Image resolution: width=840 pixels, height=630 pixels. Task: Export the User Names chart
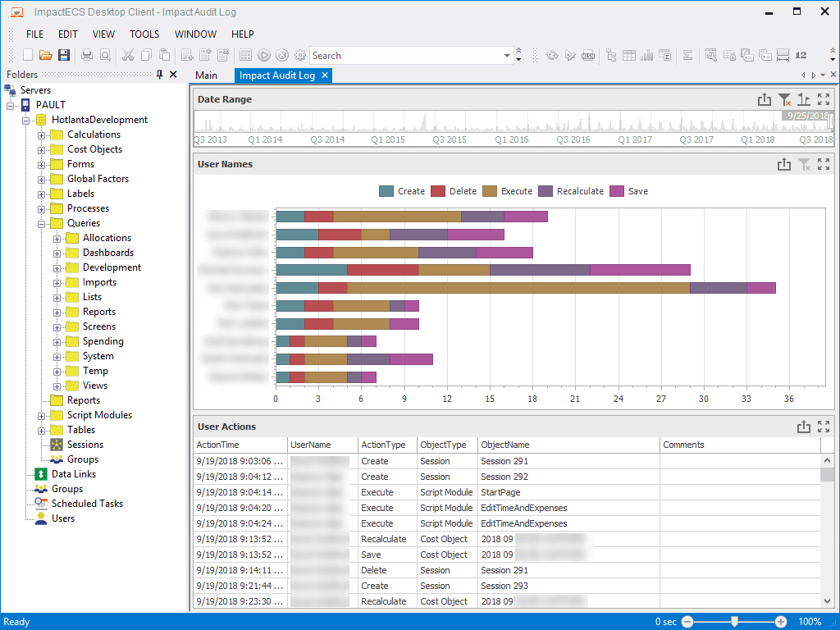click(x=784, y=164)
